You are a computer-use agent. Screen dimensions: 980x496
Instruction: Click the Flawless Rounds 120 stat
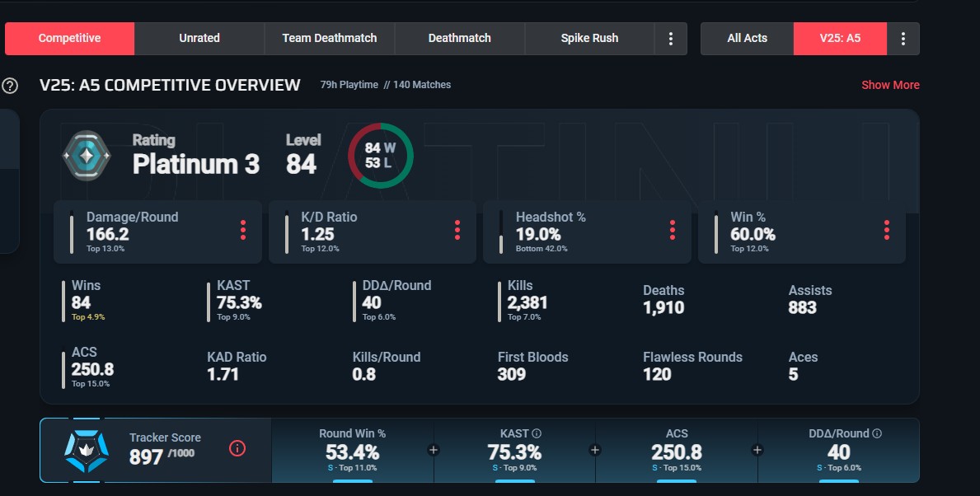pos(692,366)
